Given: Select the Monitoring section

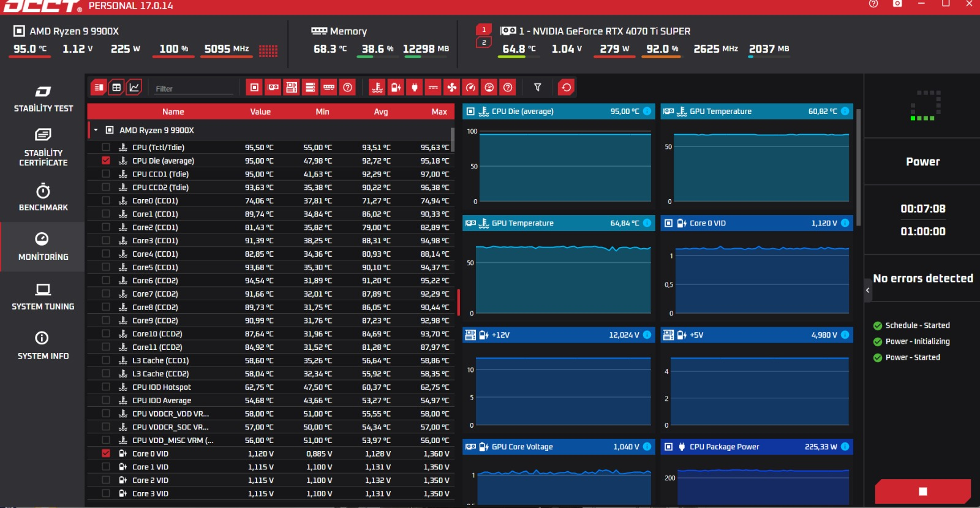Looking at the screenshot, I should click(x=43, y=246).
